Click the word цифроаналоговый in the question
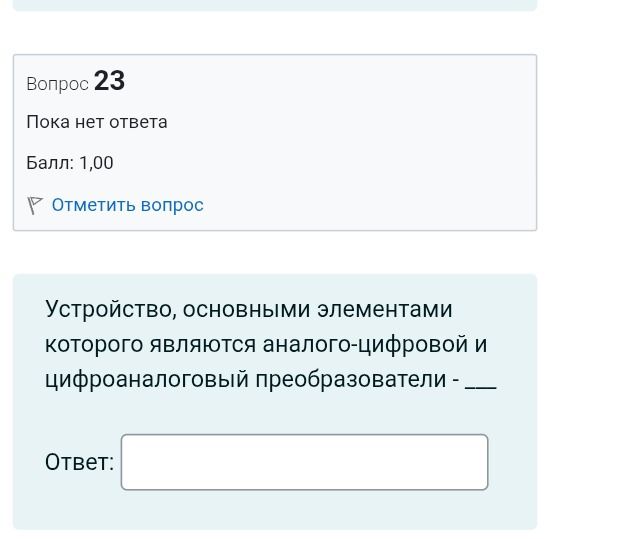Viewport: 642px width, 539px height. coord(147,379)
